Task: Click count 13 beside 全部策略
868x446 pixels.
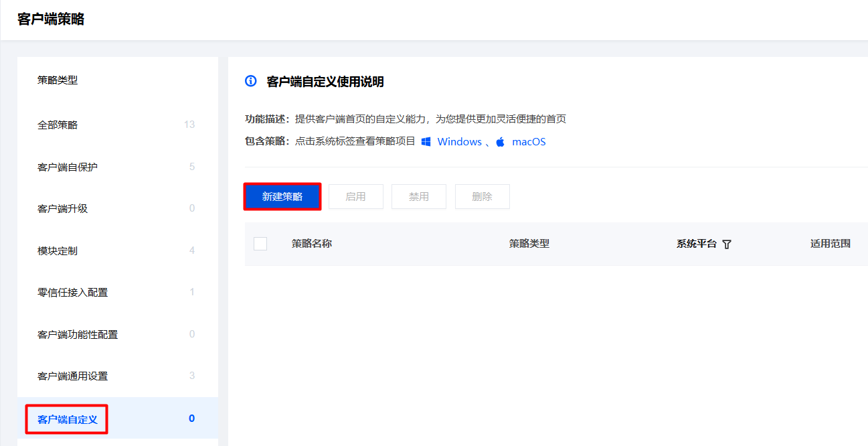Action: click(x=189, y=125)
